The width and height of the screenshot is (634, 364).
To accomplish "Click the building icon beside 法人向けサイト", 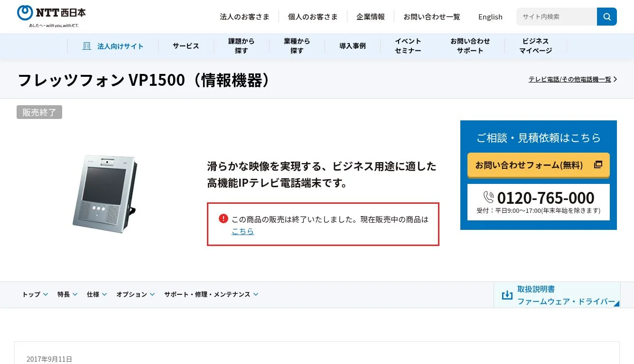I will point(86,46).
